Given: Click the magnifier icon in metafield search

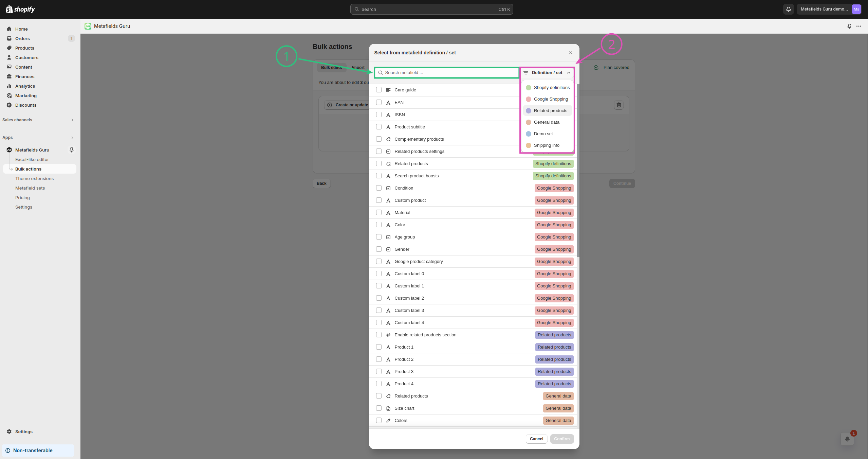Looking at the screenshot, I should (381, 73).
